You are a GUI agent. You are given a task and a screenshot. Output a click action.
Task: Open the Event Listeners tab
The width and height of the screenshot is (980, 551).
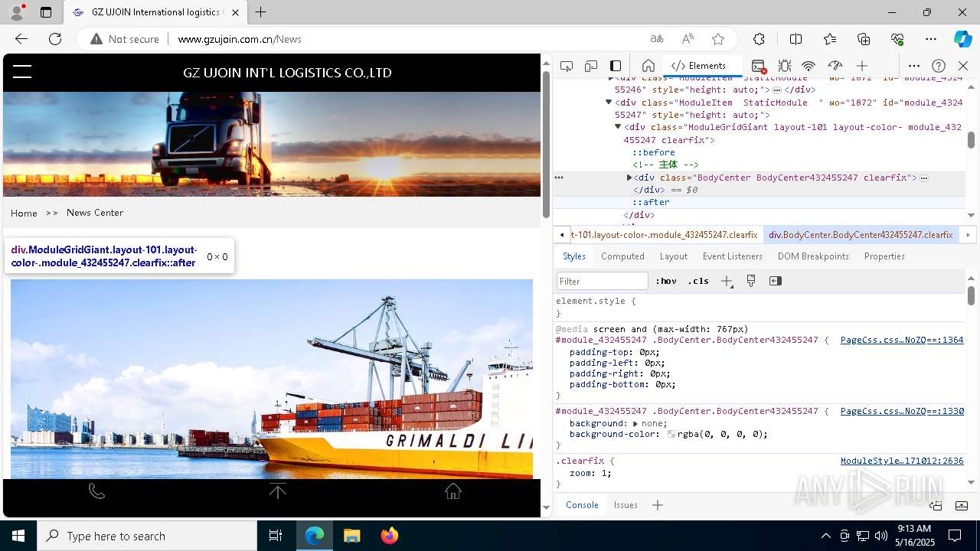(733, 256)
